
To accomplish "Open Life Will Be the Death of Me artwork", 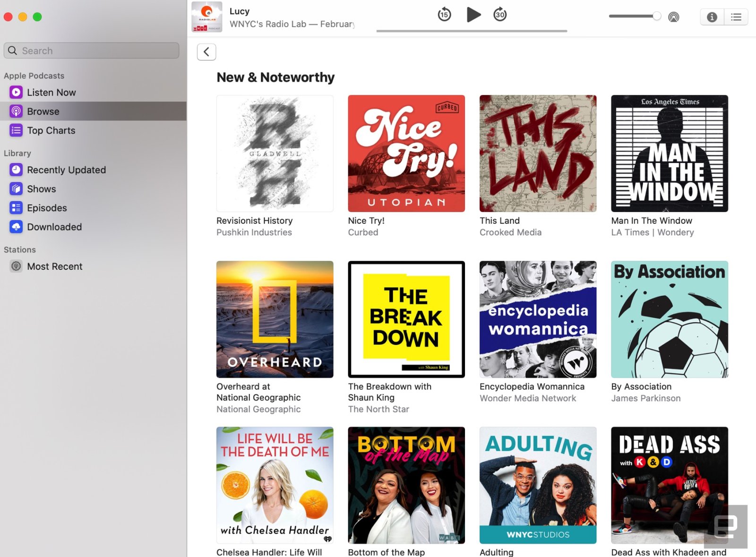I will [x=275, y=485].
